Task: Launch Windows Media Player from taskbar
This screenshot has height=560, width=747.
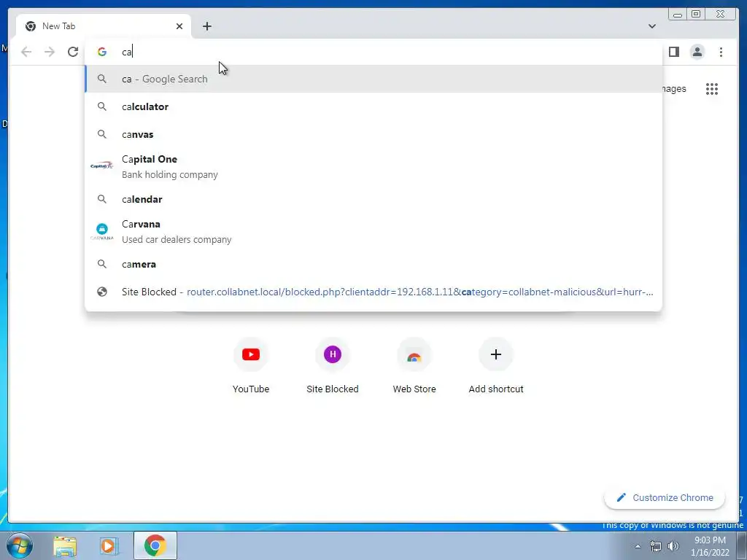Action: (x=109, y=546)
